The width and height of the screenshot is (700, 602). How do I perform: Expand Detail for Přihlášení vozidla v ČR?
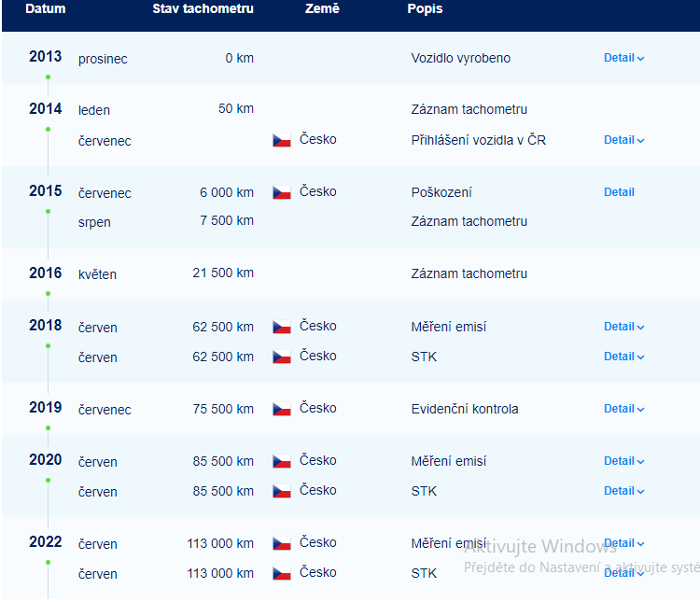coord(623,140)
